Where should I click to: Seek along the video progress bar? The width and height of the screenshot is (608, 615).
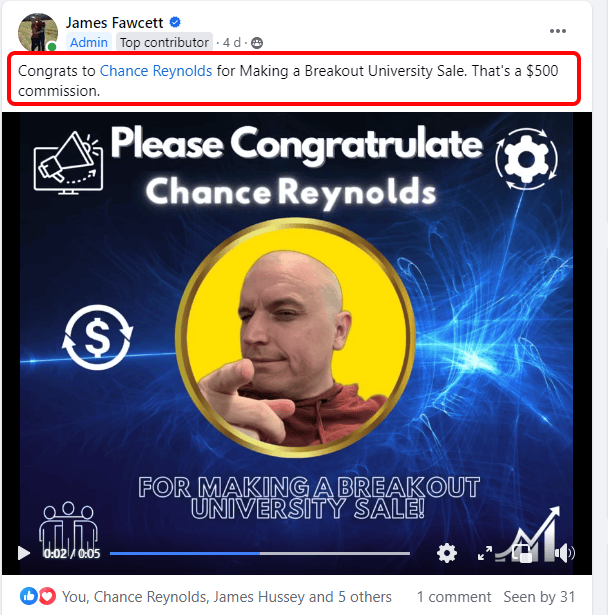[x=260, y=553]
